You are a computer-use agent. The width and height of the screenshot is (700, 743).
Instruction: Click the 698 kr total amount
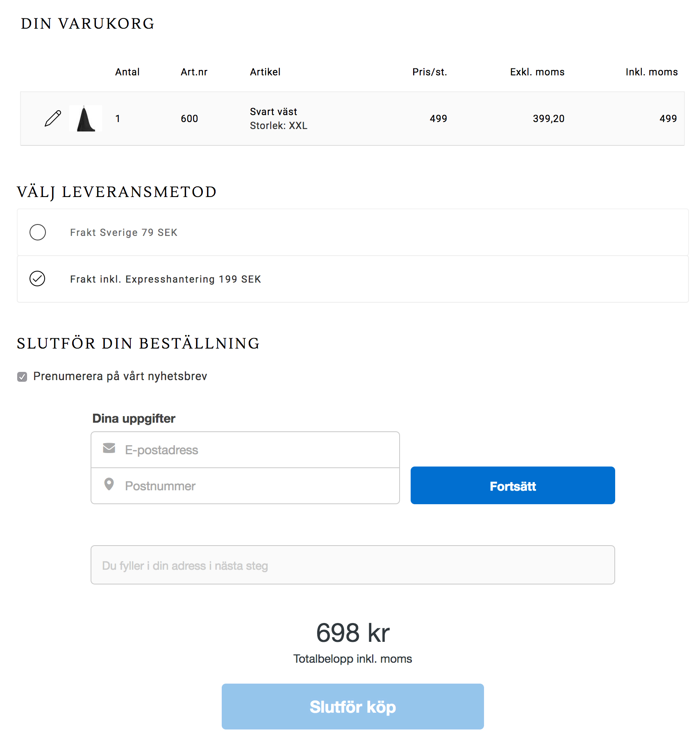pos(353,633)
